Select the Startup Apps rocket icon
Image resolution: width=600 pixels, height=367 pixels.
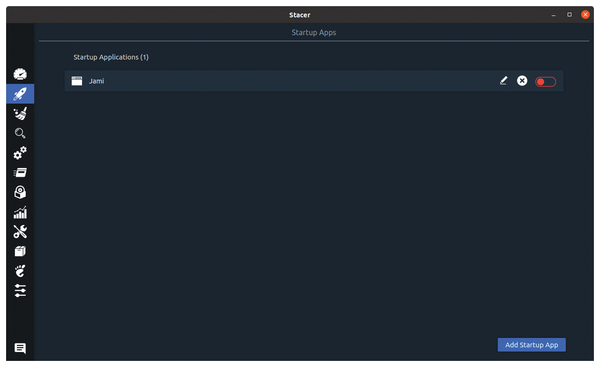click(x=20, y=94)
